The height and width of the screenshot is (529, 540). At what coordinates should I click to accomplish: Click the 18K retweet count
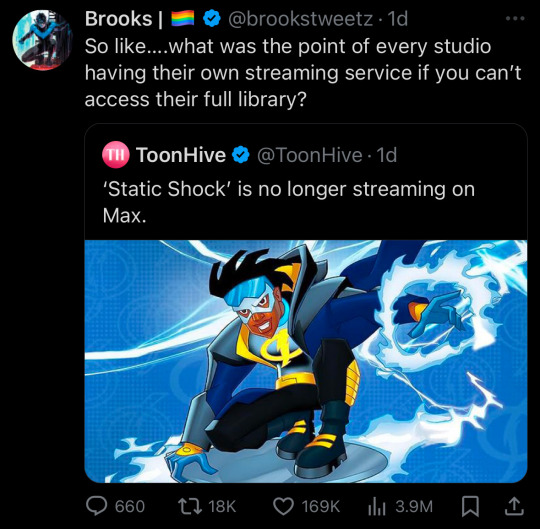(x=222, y=507)
